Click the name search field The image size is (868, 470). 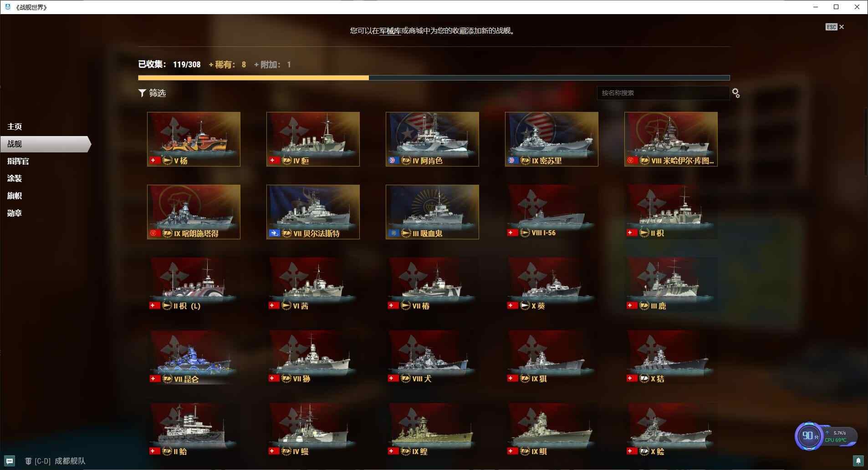tap(663, 93)
